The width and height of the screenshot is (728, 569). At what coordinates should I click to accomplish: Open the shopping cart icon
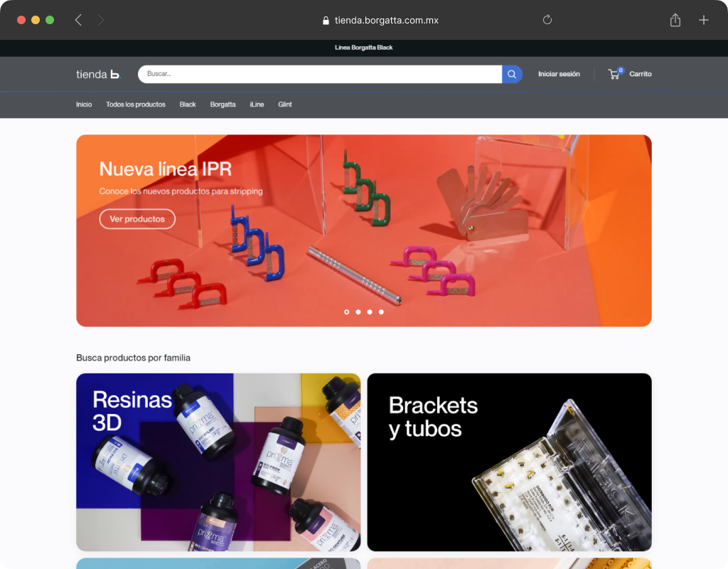[x=614, y=74]
